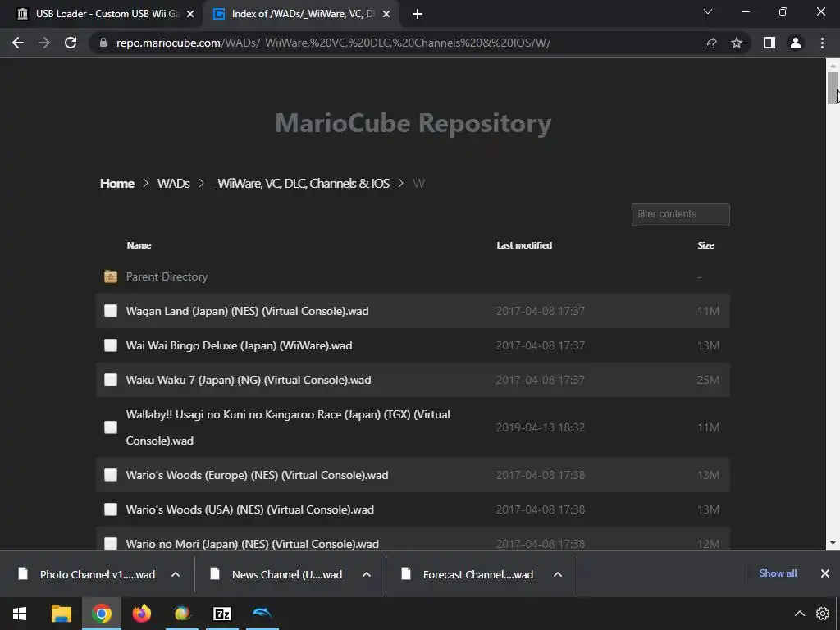
Task: Reload the page with the refresh icon
Action: point(71,43)
